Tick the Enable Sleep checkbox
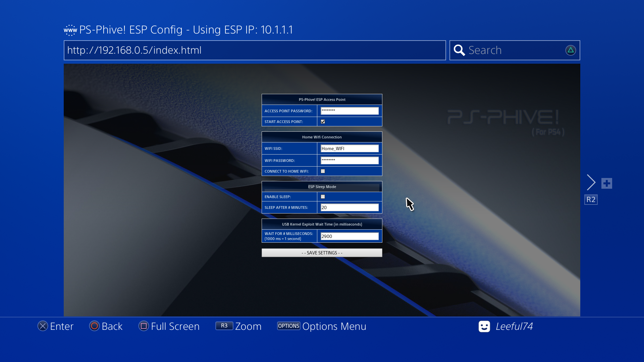This screenshot has height=362, width=644. pos(323,197)
